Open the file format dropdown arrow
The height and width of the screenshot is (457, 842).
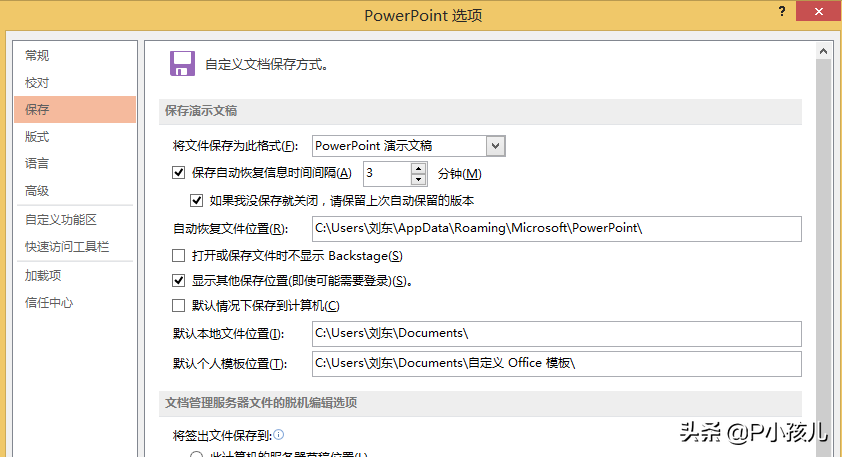pyautogui.click(x=496, y=146)
